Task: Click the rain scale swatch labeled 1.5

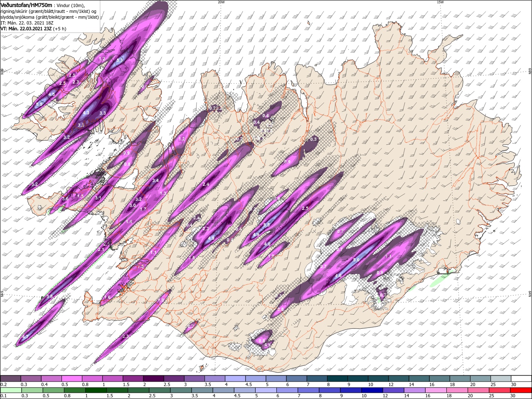Action: click(117, 390)
